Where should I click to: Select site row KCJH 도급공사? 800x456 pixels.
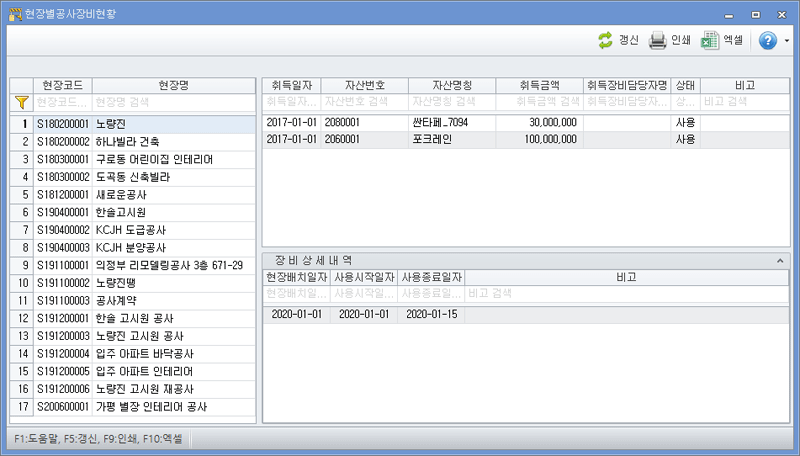[133, 230]
